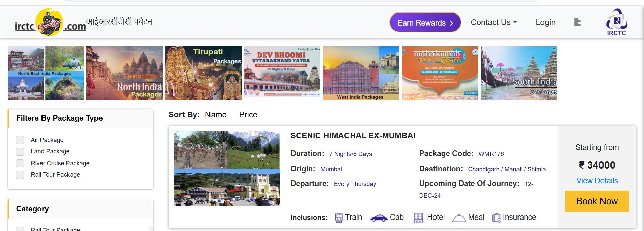Click the Train inclusion icon
The image size is (644, 231).
tap(339, 218)
